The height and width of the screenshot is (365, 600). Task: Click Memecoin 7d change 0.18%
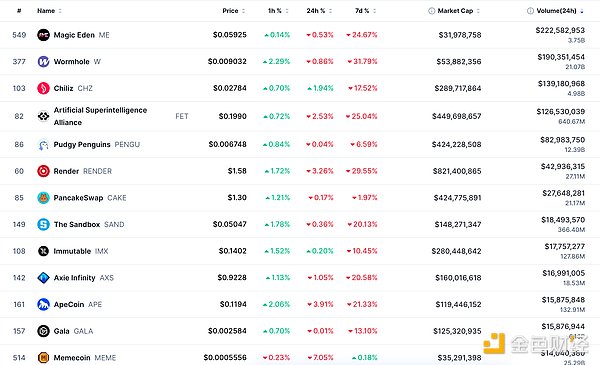coord(365,358)
